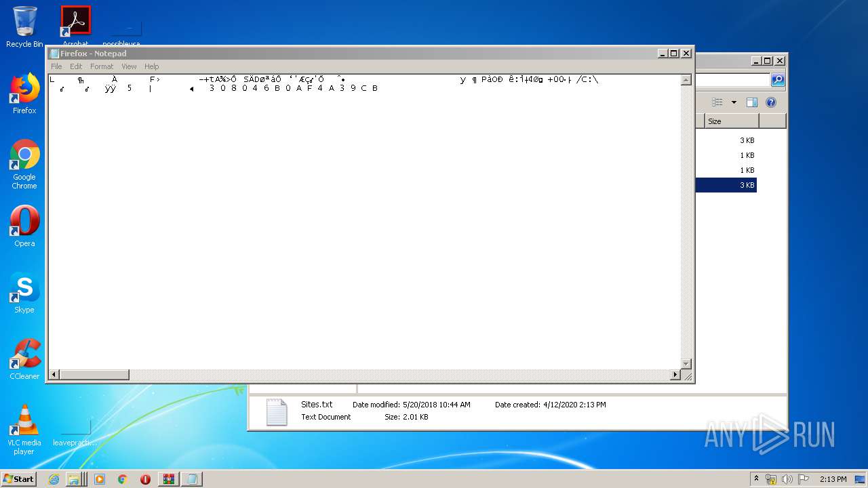Click Notepad vertical scrollbar down arrow

tap(686, 363)
